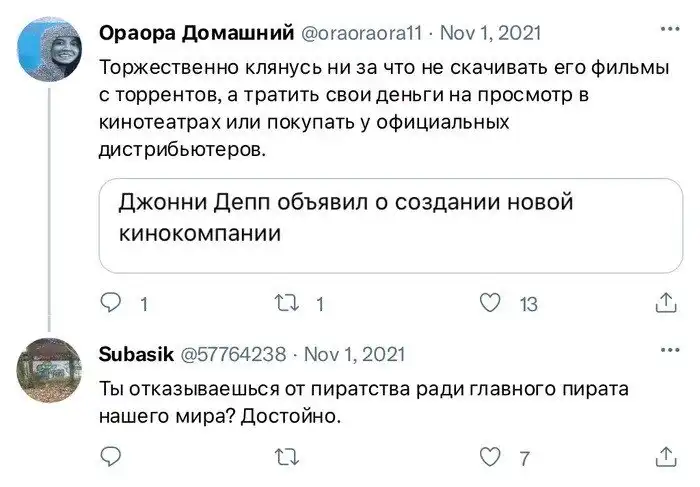700x487 pixels.
Task: Like the first tweet with 13 likes
Action: coord(490,303)
